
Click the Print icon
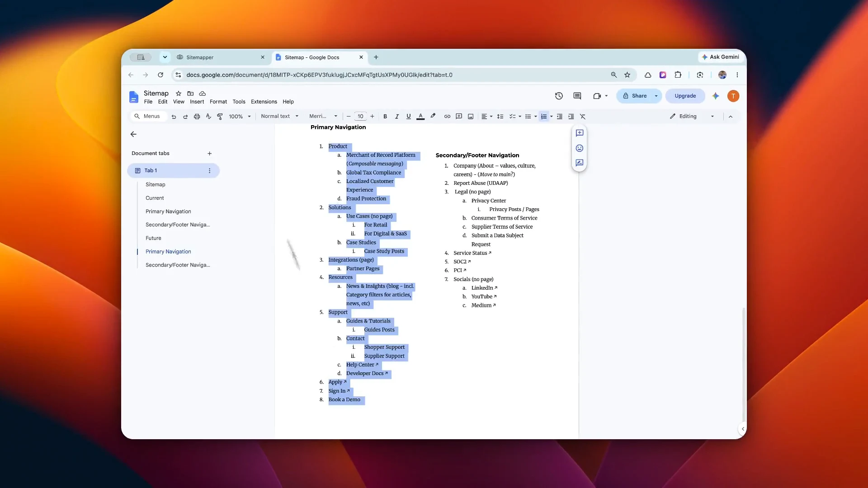pos(197,117)
